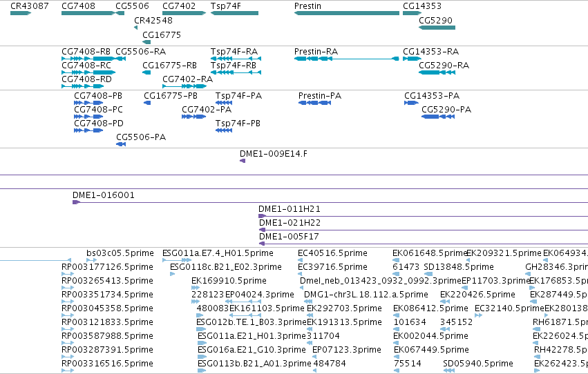
Task: Select the DMG1-chr3L.18.112.a.5prime EST
Action: [308, 302]
